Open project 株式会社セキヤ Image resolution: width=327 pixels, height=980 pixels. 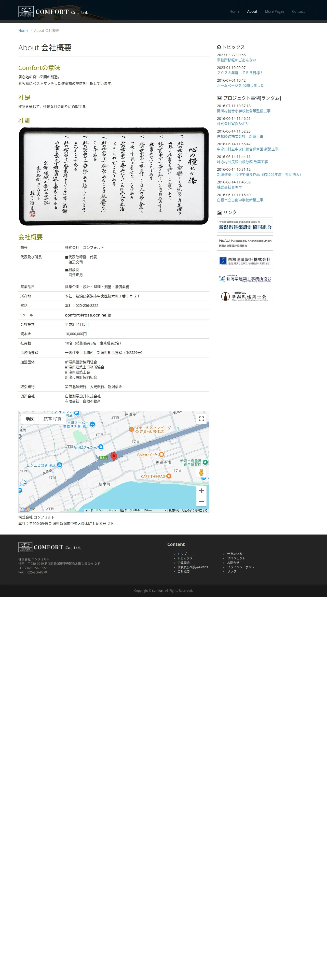tap(229, 187)
